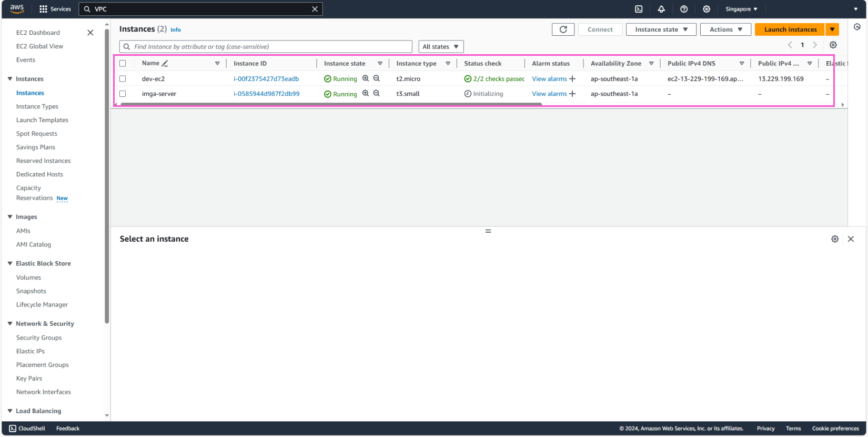Open AMIs in the sidebar
Screen dimensions: 868x437
pyautogui.click(x=23, y=231)
